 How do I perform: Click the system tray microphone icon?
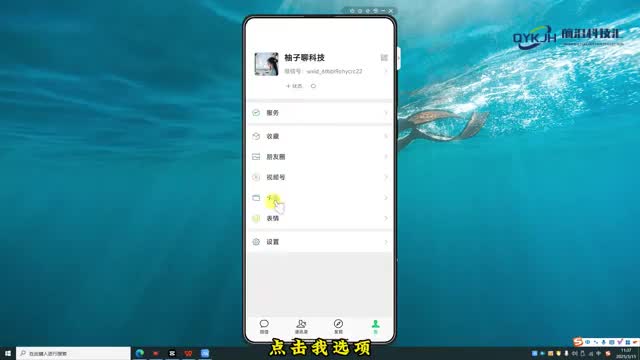566,353
